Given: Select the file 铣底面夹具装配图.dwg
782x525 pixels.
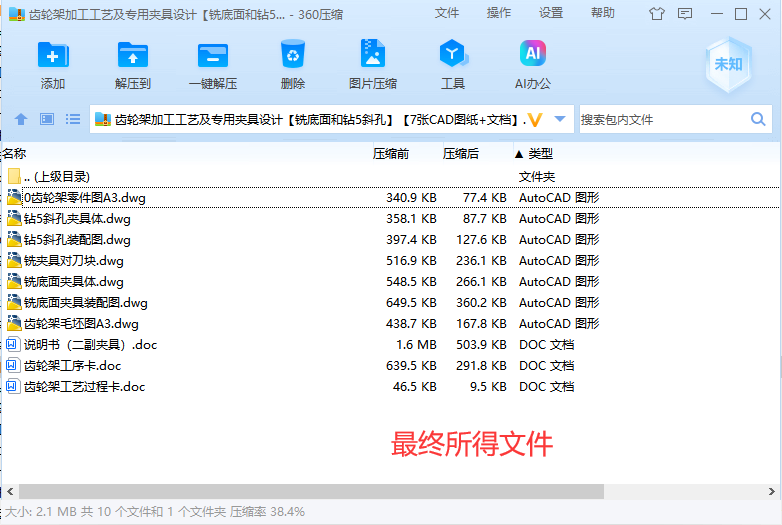Looking at the screenshot, I should click(86, 303).
